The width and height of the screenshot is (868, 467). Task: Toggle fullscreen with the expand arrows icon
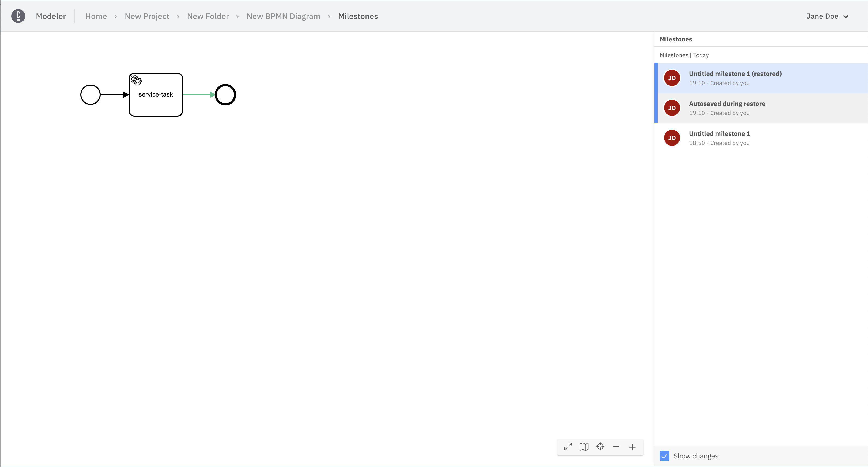pyautogui.click(x=568, y=447)
